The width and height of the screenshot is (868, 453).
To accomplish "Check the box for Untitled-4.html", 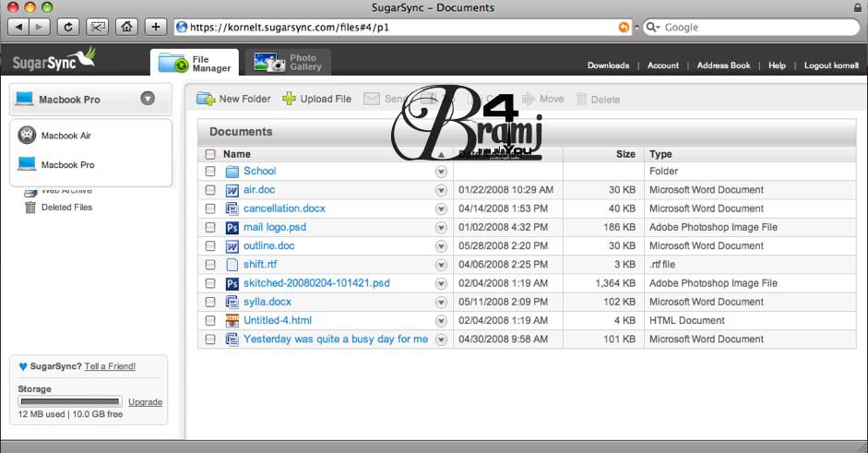I will (x=210, y=321).
